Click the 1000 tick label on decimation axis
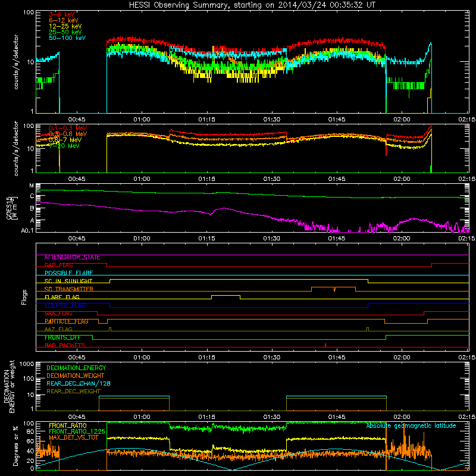The width and height of the screenshot is (476, 476). point(26,364)
